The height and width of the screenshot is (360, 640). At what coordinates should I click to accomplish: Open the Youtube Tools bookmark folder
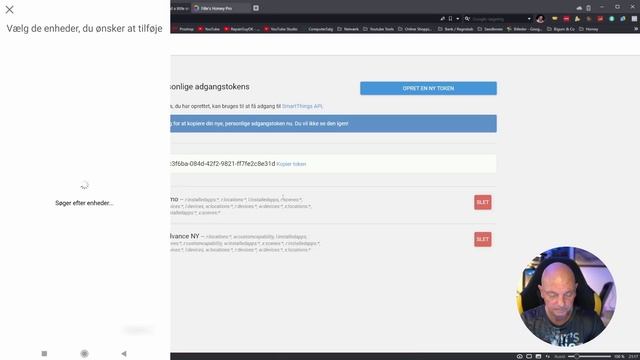pos(378,29)
